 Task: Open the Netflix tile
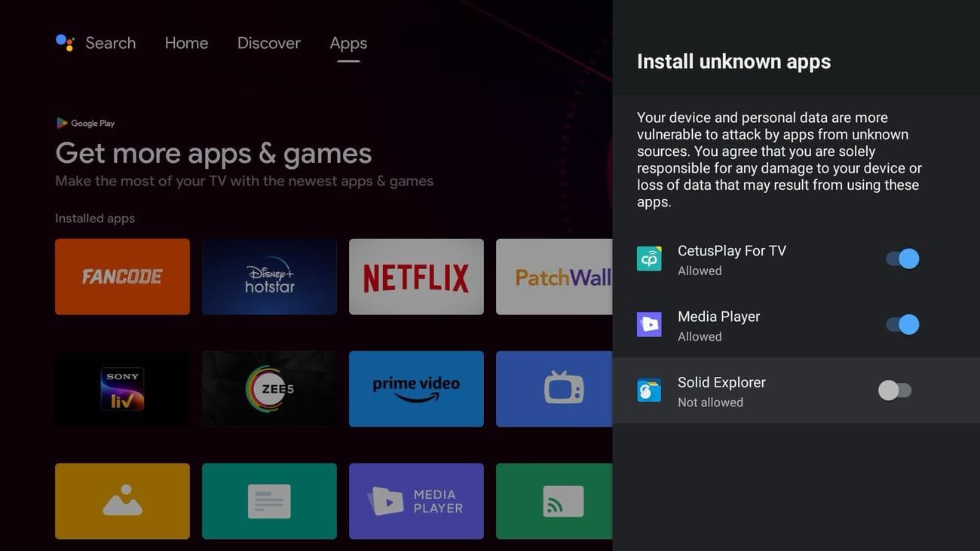click(416, 276)
